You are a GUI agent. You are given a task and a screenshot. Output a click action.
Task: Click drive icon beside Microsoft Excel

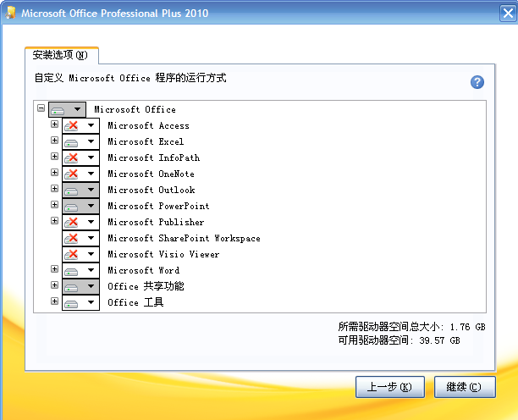[71, 142]
